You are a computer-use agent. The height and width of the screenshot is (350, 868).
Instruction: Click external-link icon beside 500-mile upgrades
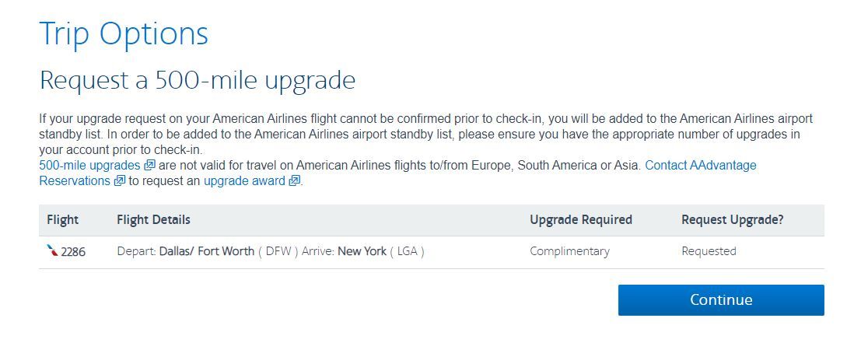point(149,165)
